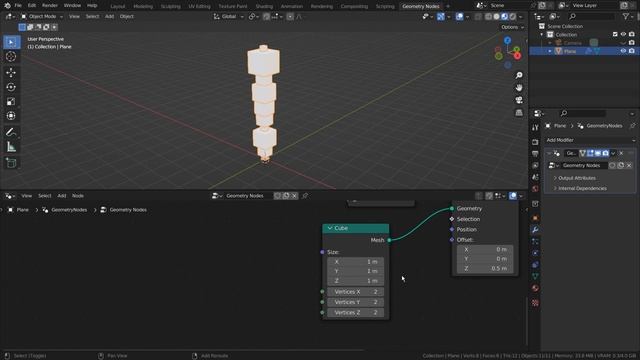The height and width of the screenshot is (360, 640).
Task: Select the Measure tool
Action: point(11,147)
